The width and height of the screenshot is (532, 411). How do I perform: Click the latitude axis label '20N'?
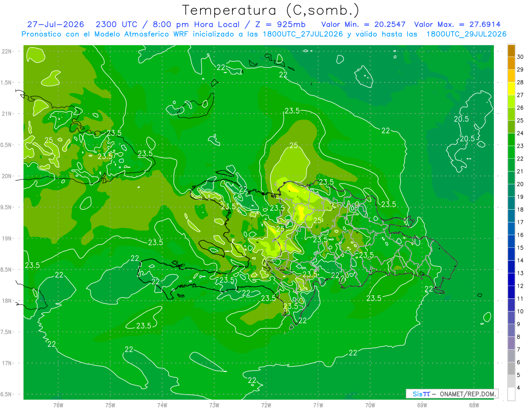coord(8,176)
